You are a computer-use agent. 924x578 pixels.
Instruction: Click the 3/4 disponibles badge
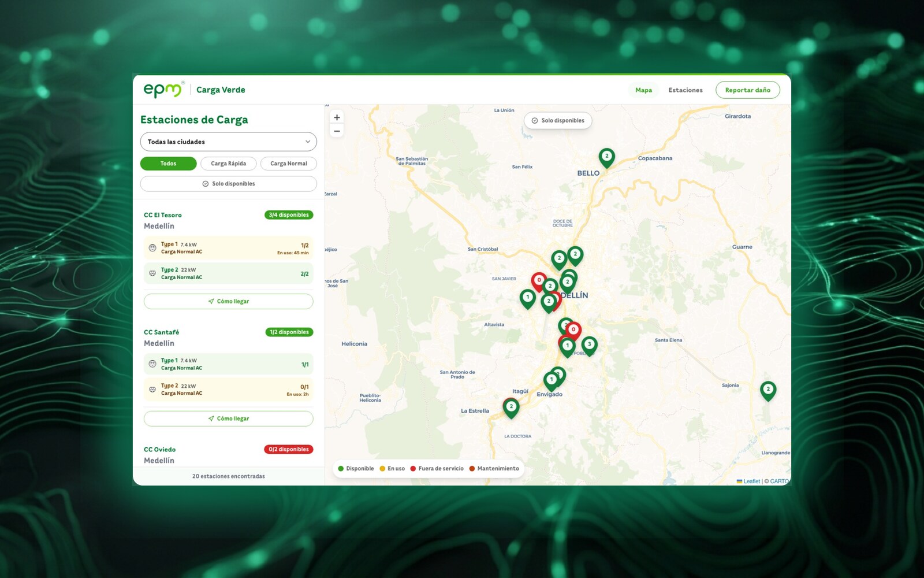pyautogui.click(x=289, y=215)
